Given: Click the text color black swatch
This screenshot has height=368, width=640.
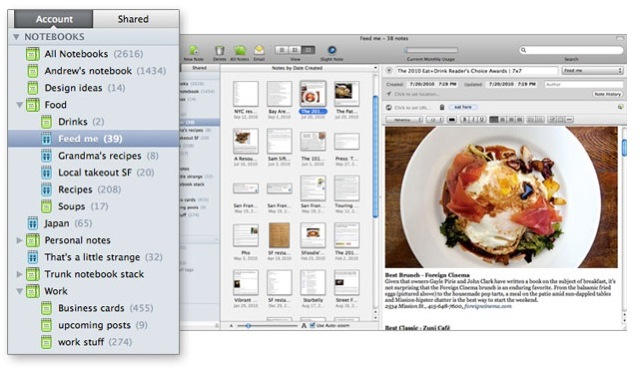Looking at the screenshot, I should point(451,120).
